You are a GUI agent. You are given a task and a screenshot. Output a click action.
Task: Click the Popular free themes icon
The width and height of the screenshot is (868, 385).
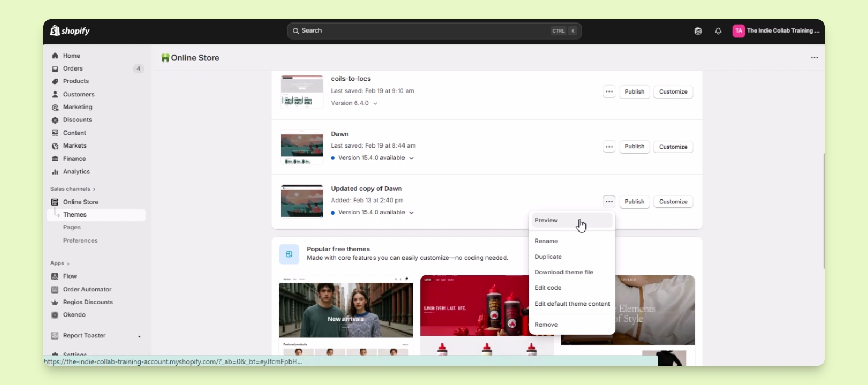[289, 254]
